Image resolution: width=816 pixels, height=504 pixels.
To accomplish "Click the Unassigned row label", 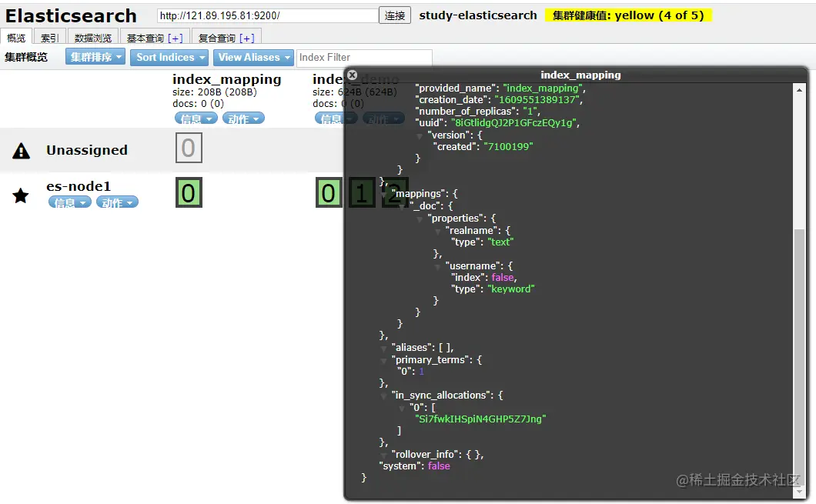I will click(86, 150).
